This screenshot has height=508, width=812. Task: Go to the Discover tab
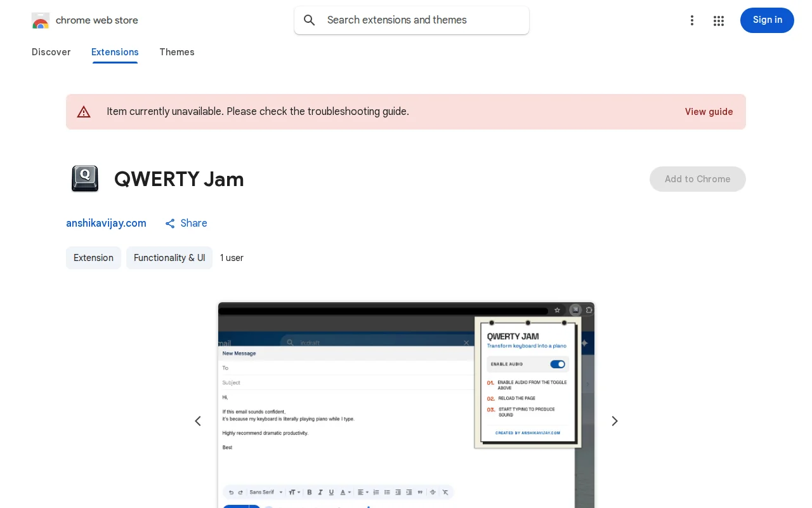pos(51,52)
